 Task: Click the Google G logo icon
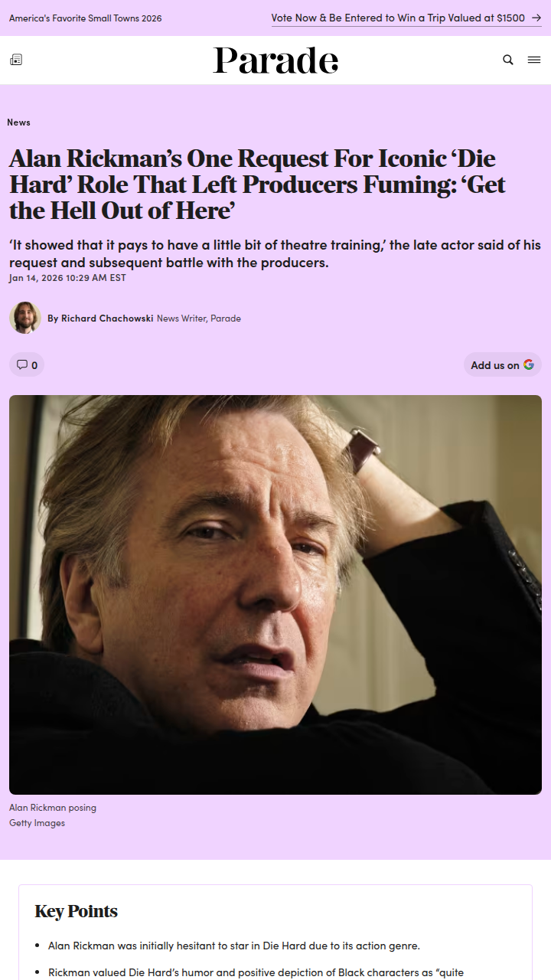pyautogui.click(x=529, y=364)
